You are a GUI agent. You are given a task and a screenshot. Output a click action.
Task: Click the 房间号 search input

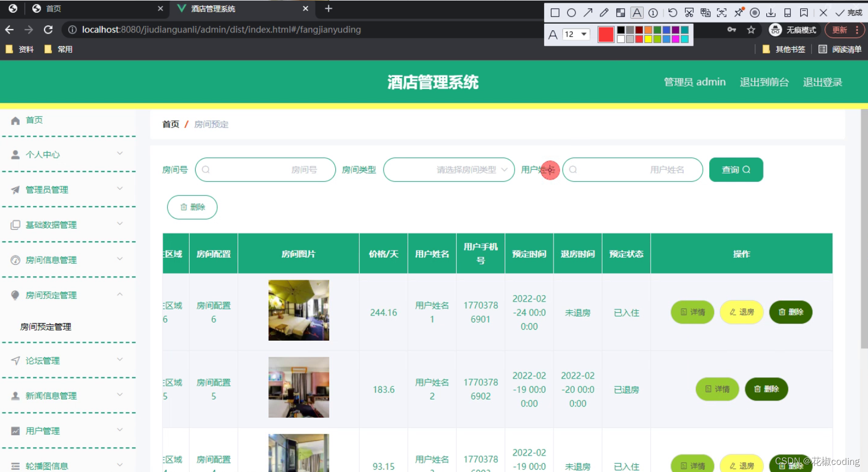pyautogui.click(x=266, y=170)
